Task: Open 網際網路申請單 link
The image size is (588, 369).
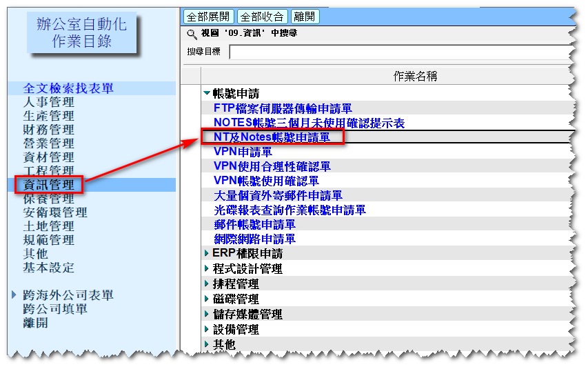Action: [254, 239]
